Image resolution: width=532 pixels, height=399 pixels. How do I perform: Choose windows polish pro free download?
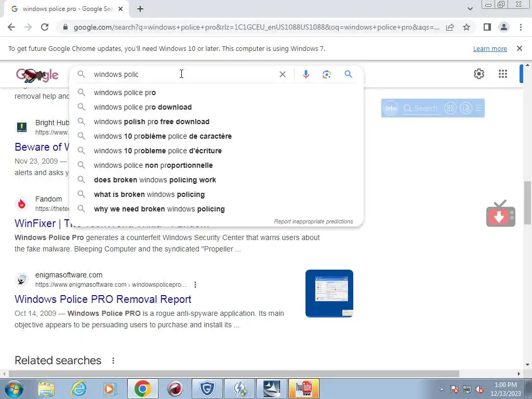(217, 122)
